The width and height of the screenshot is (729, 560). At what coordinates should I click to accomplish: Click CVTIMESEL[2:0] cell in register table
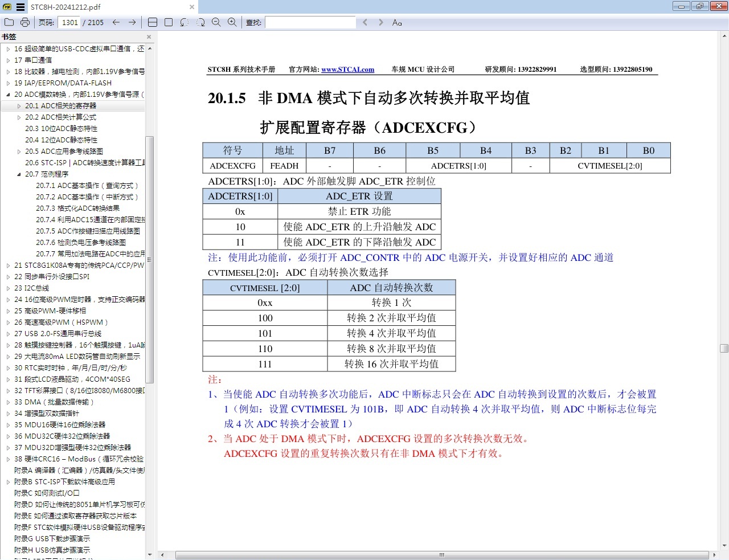[x=610, y=166]
